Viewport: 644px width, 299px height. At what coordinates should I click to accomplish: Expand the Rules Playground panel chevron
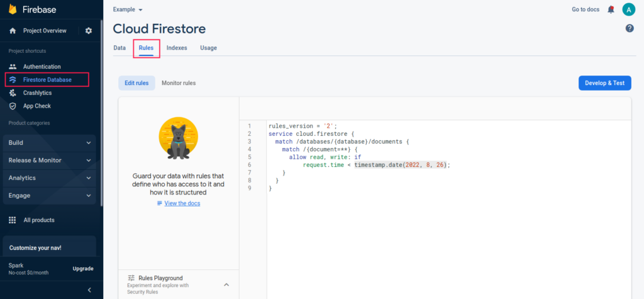pyautogui.click(x=226, y=285)
